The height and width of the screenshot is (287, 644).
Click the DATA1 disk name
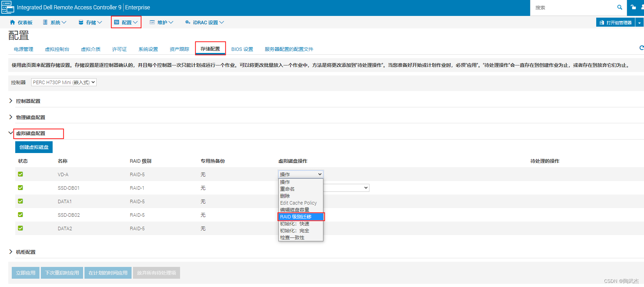[65, 201]
